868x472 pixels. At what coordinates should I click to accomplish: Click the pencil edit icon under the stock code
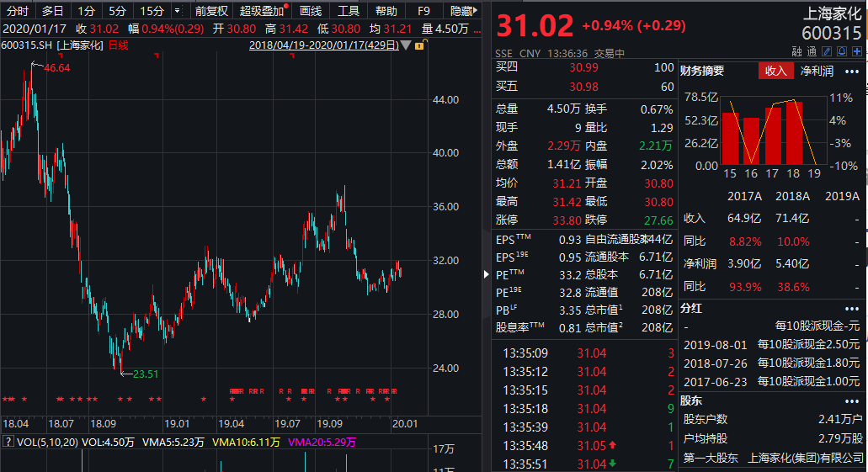[x=827, y=51]
